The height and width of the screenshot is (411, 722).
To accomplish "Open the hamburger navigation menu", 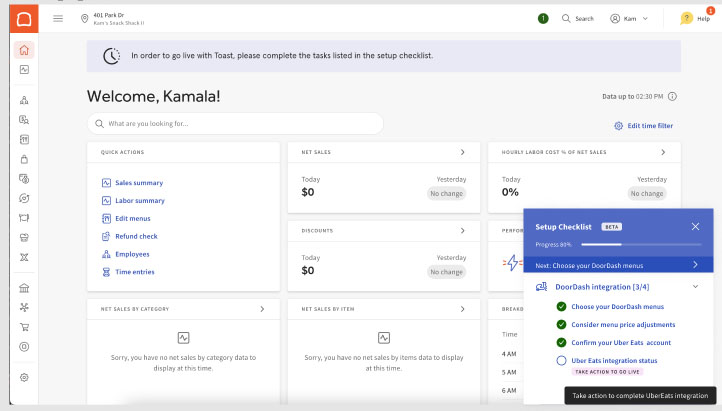I will pyautogui.click(x=58, y=18).
